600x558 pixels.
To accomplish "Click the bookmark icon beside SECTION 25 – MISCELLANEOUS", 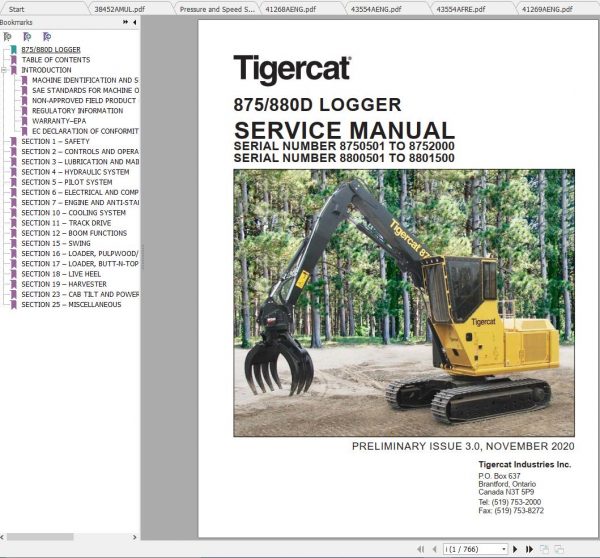I will [x=14, y=305].
